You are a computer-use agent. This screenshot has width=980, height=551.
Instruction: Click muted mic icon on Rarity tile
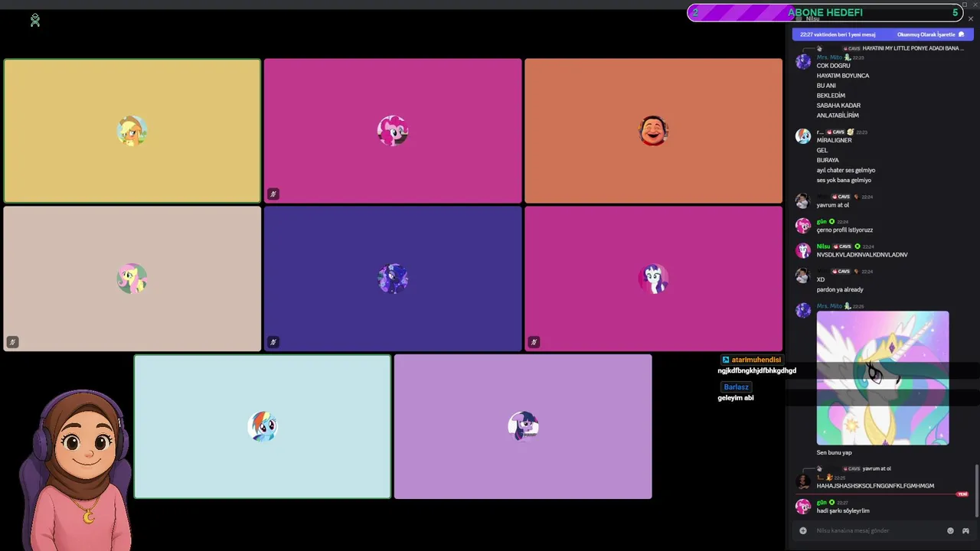tap(534, 342)
